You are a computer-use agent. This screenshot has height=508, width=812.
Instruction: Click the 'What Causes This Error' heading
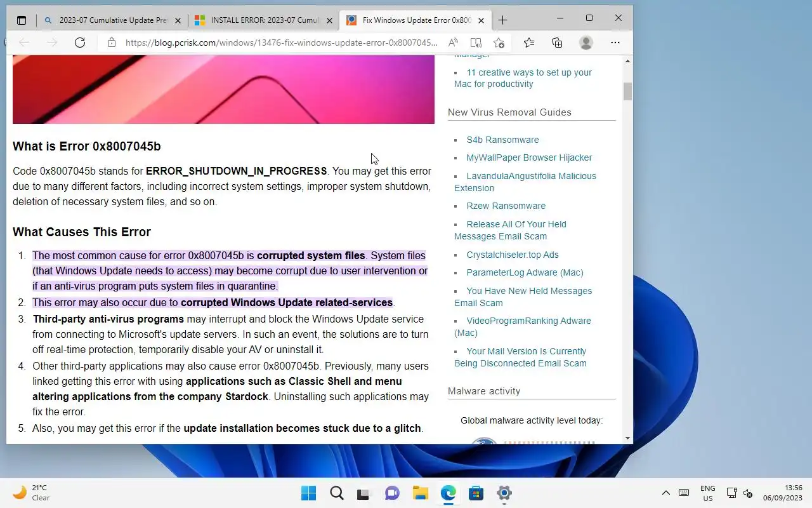click(82, 232)
